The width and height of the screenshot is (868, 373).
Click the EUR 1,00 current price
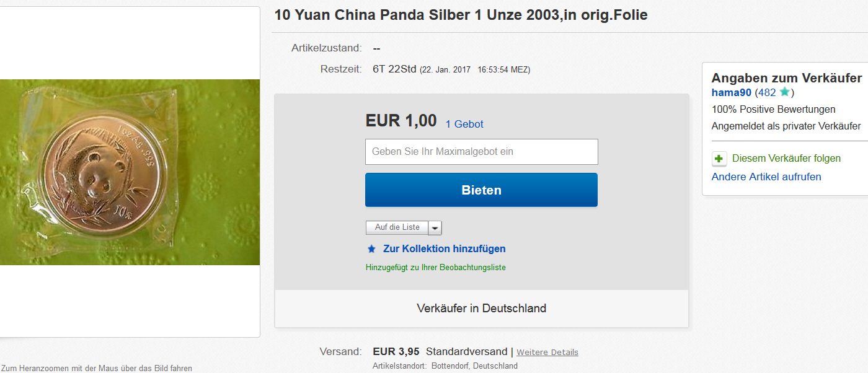pyautogui.click(x=401, y=120)
